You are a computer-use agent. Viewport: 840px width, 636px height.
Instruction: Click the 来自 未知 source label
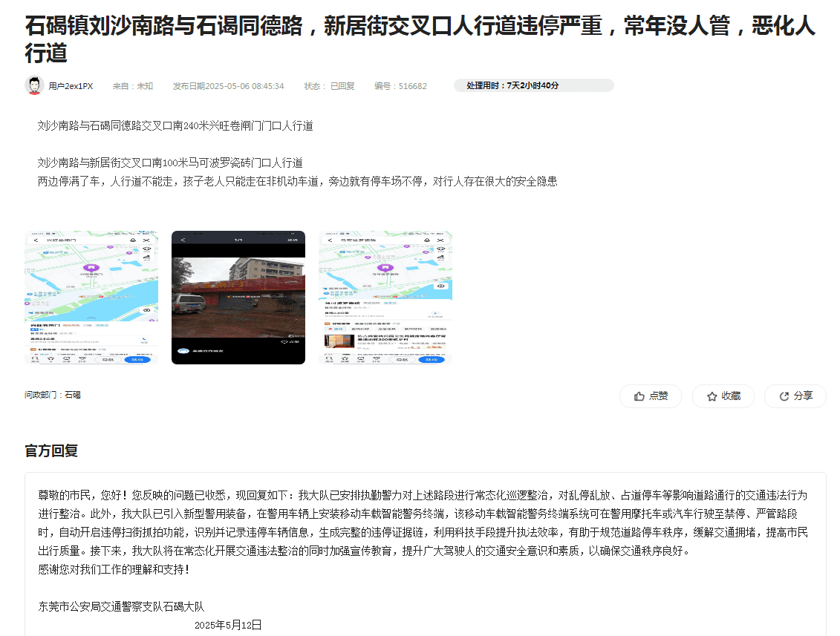click(x=132, y=86)
